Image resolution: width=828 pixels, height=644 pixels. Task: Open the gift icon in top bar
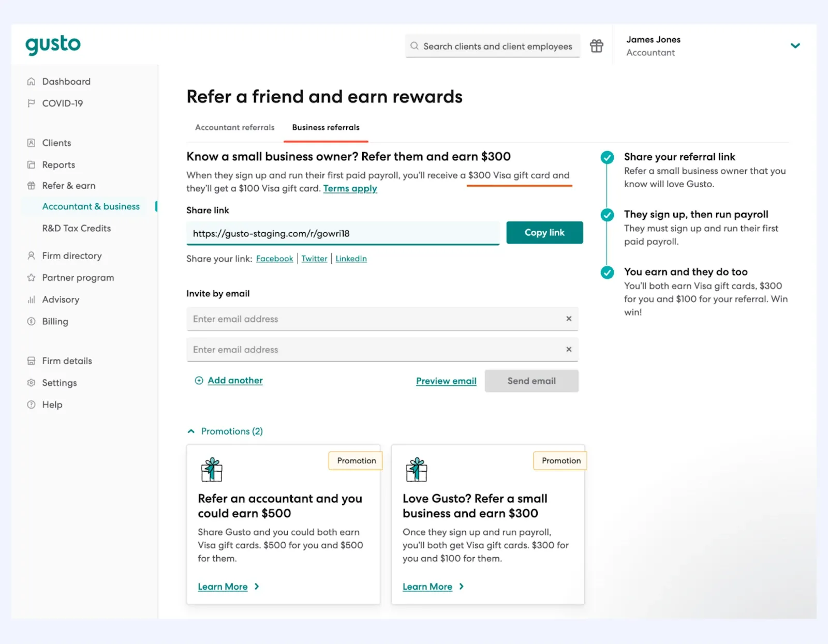tap(596, 46)
